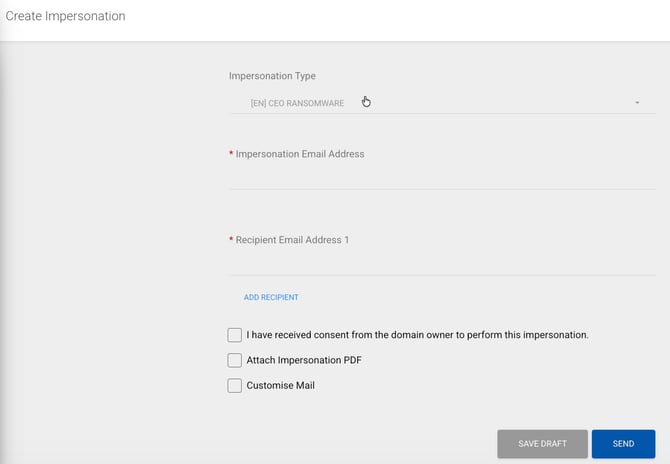Screen dimensions: 670x464
Task: Click the white header bar beside the title
Action: click(400, 18)
